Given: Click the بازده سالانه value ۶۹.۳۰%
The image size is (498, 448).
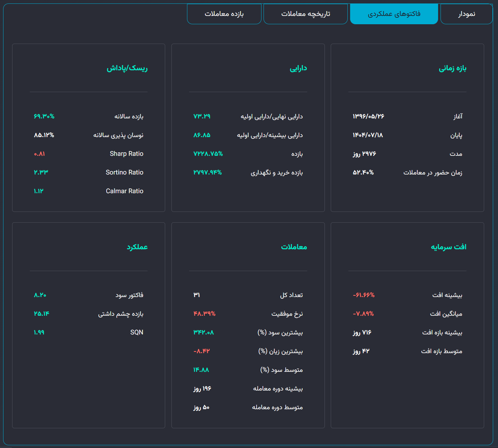Looking at the screenshot, I should 44,116.
